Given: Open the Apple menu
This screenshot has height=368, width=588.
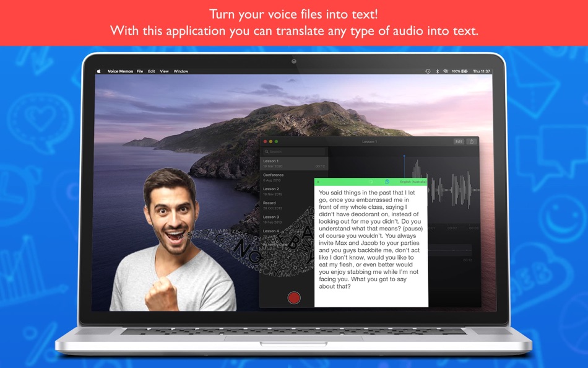Looking at the screenshot, I should tap(99, 71).
